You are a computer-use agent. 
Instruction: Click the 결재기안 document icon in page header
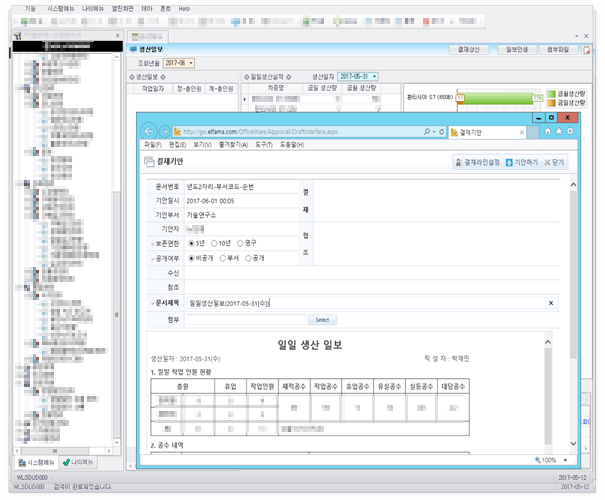149,162
